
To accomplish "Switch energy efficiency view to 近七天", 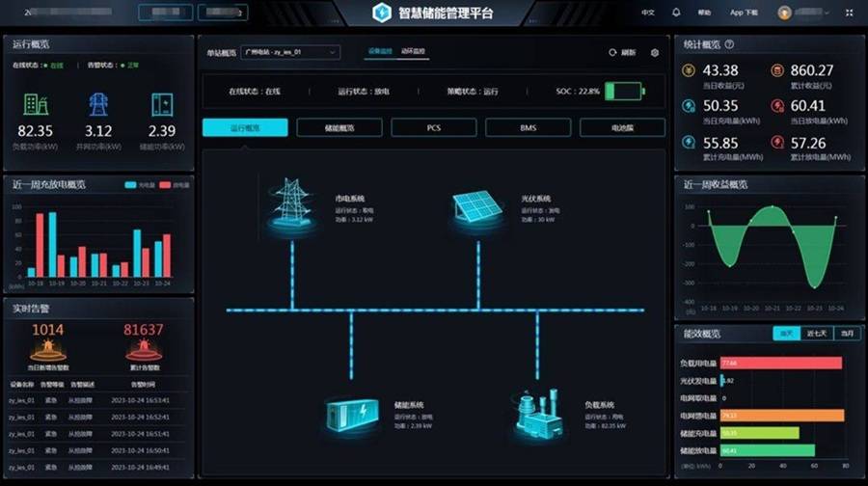I will 817,334.
